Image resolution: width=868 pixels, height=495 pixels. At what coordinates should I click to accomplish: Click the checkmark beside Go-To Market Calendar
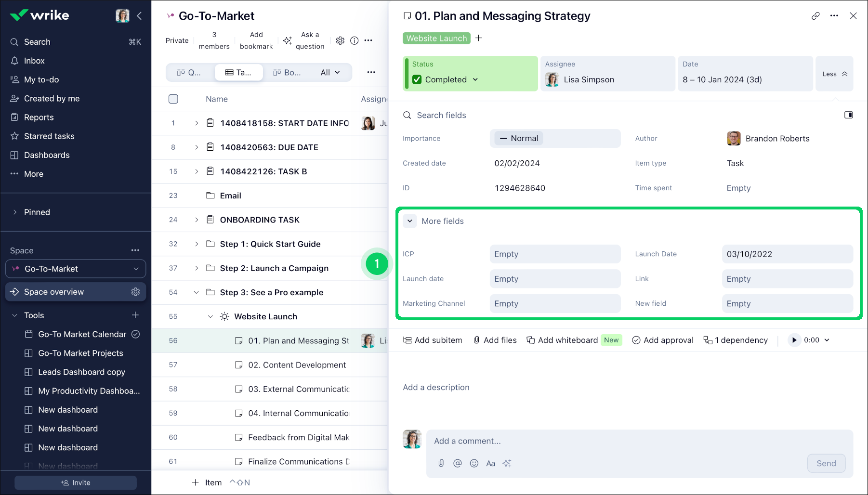click(x=135, y=334)
